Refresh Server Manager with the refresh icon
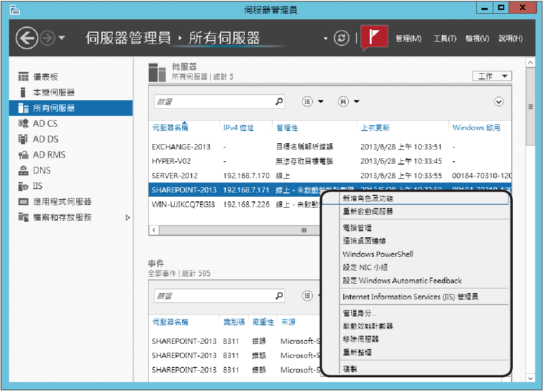The height and width of the screenshot is (392, 544). pos(341,38)
